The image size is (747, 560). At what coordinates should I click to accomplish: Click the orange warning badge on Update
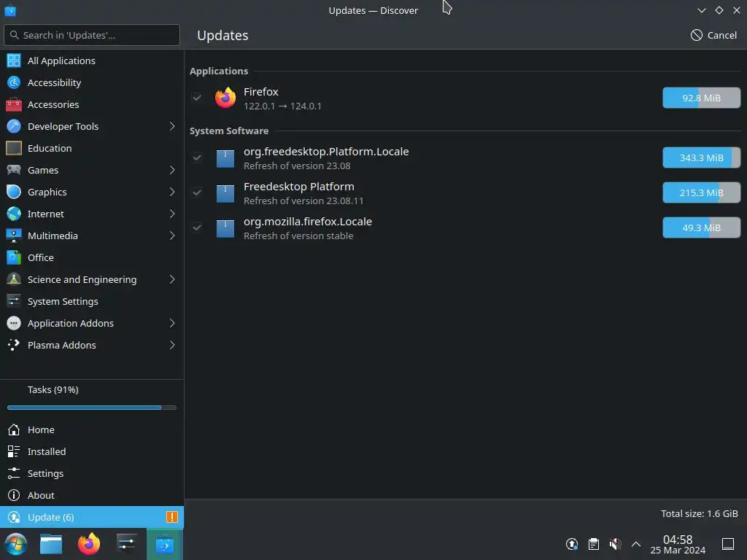pyautogui.click(x=171, y=517)
